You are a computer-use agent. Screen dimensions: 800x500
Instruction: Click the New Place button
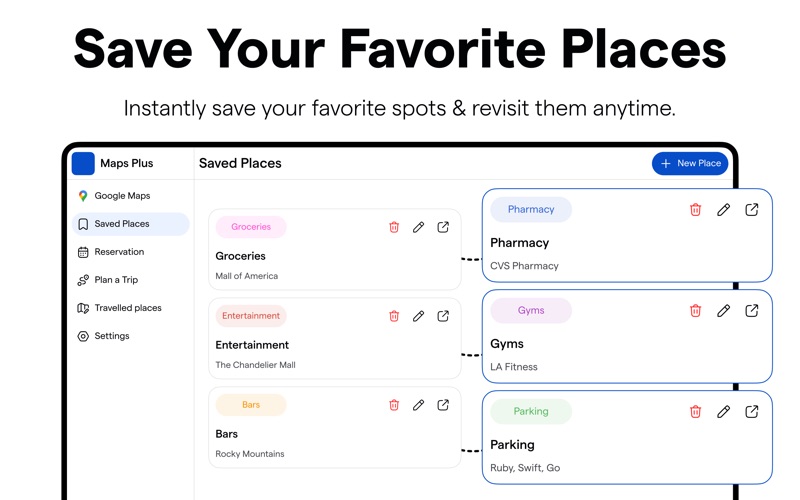(690, 163)
